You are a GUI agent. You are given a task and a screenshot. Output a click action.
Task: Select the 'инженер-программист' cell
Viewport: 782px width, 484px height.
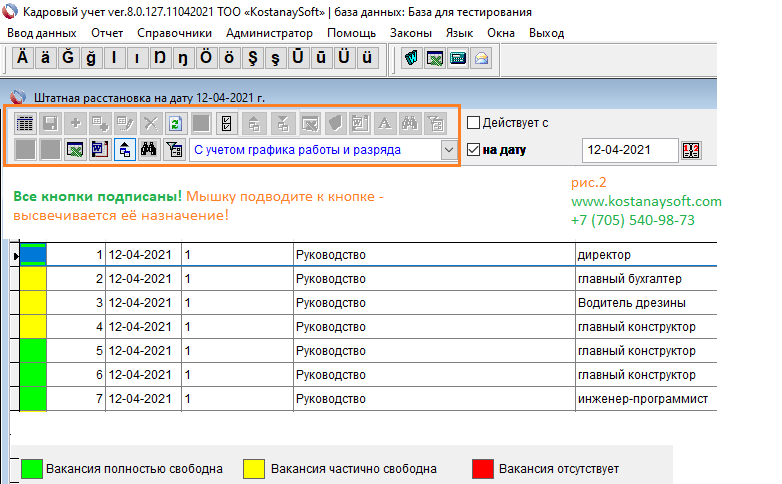click(646, 399)
